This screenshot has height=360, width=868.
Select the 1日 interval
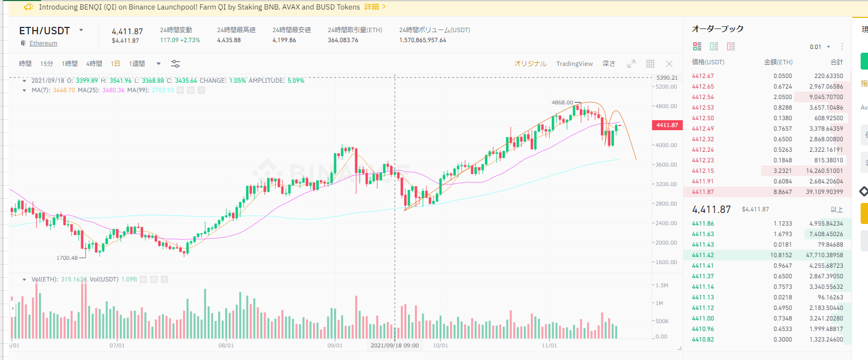coord(115,64)
